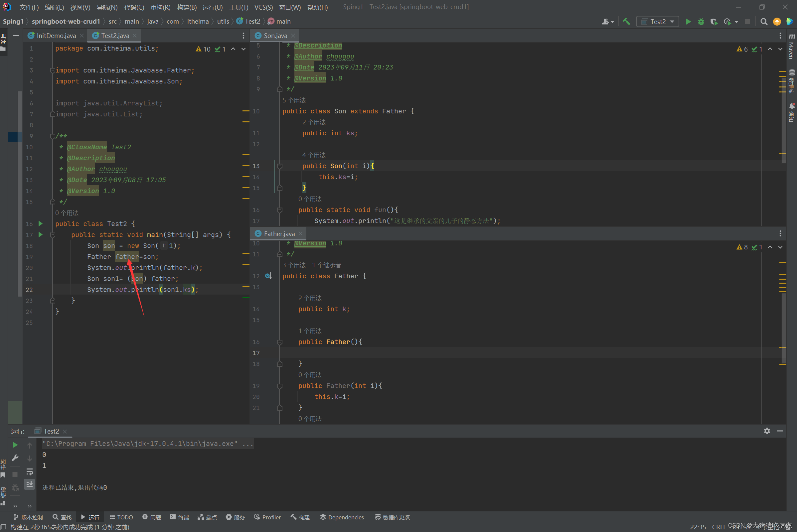The height and width of the screenshot is (532, 797).
Task: Rerun Test2 in the Run panel
Action: click(15, 445)
